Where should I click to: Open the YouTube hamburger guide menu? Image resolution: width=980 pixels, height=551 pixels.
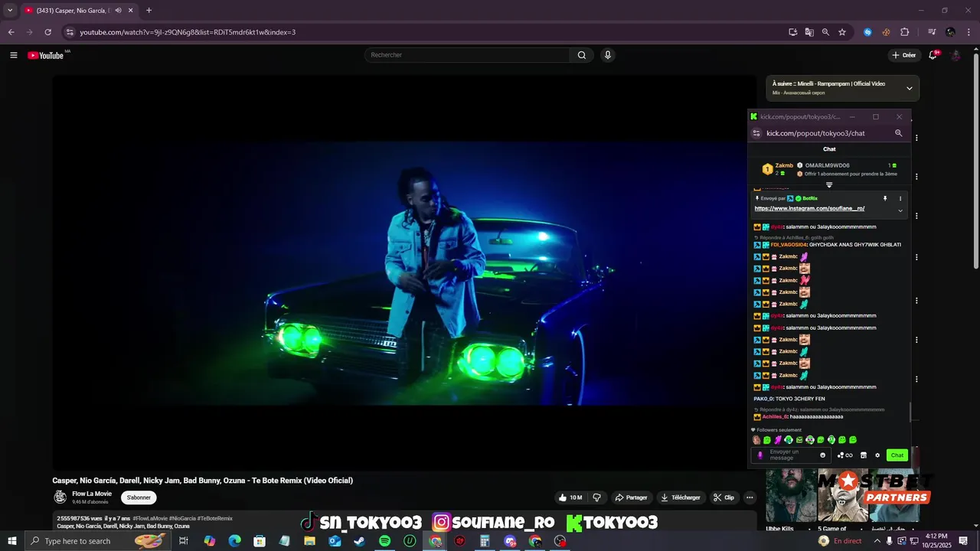pos(13,55)
